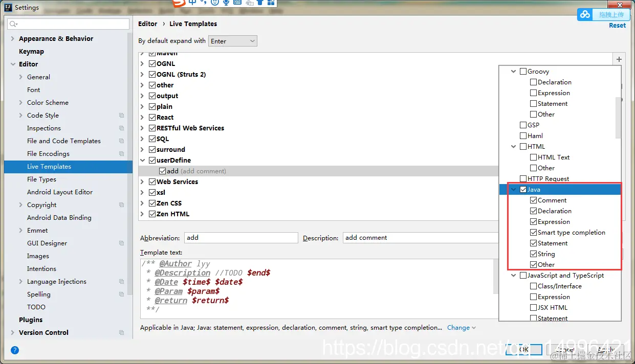Toggle the Java context checkbox
Viewport: 635px width, 364px height.
(523, 190)
